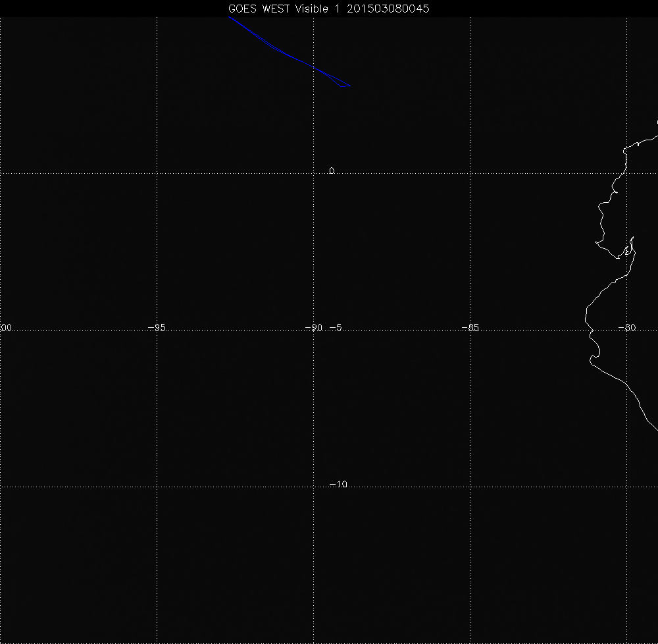The image size is (658, 644).
Task: Click where the blue track meets the top edge
Action: (x=230, y=18)
